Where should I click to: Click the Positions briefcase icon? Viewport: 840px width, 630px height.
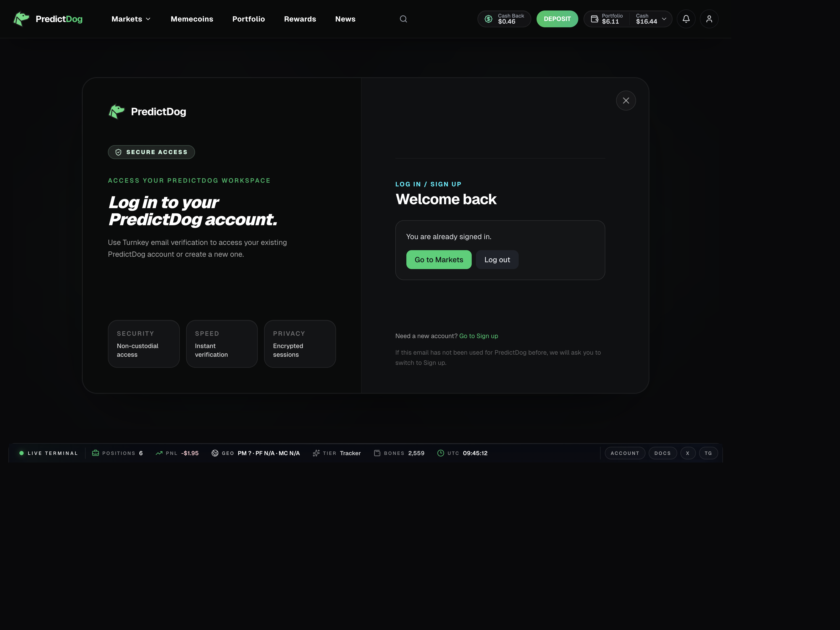pos(96,453)
